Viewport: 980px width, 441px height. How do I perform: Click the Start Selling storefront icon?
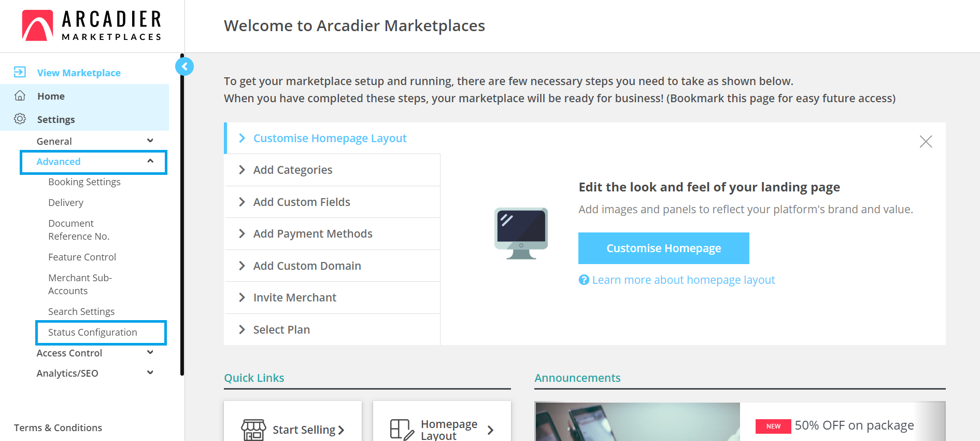point(253,430)
